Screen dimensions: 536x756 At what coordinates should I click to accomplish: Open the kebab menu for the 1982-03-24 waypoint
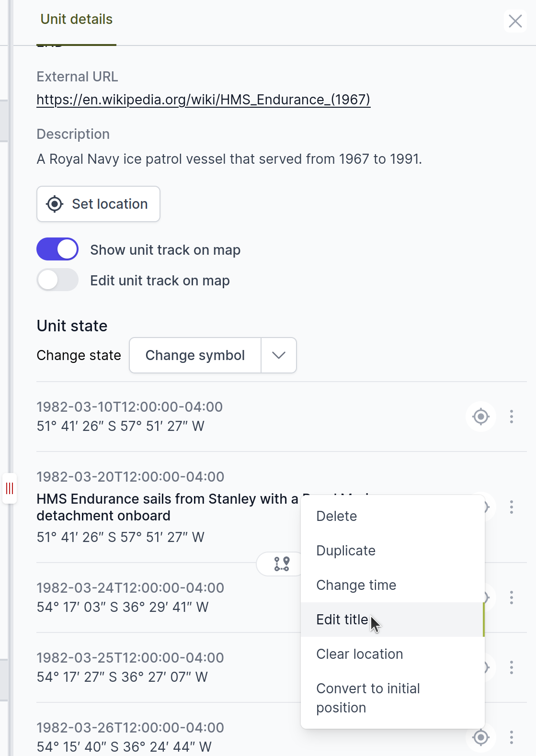click(511, 597)
